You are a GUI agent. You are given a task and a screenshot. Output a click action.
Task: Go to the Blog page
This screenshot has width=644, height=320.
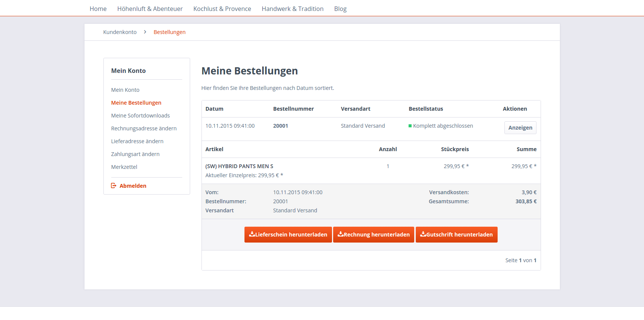point(340,9)
